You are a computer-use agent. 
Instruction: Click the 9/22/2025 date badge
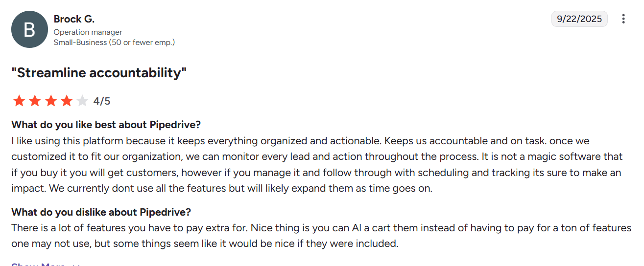click(x=579, y=19)
